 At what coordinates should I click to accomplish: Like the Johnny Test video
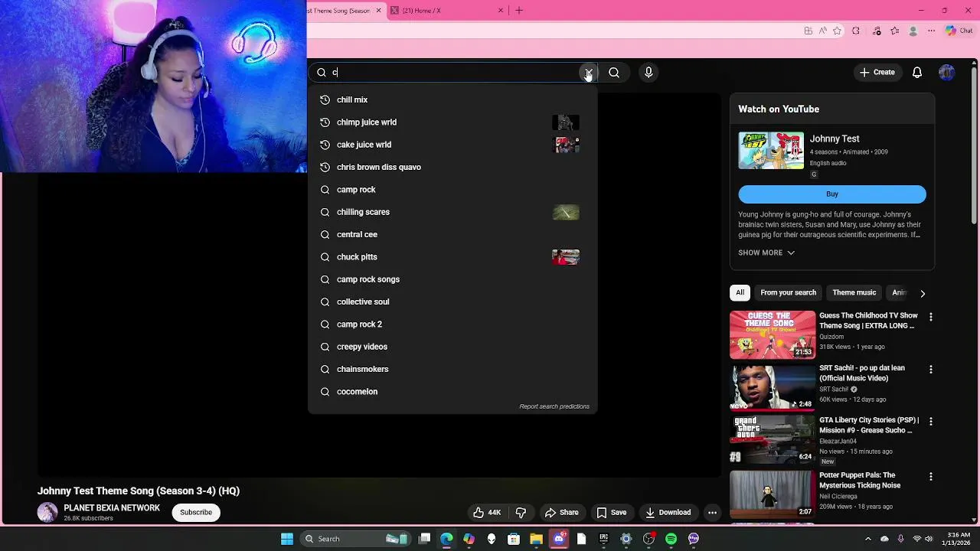(x=487, y=513)
